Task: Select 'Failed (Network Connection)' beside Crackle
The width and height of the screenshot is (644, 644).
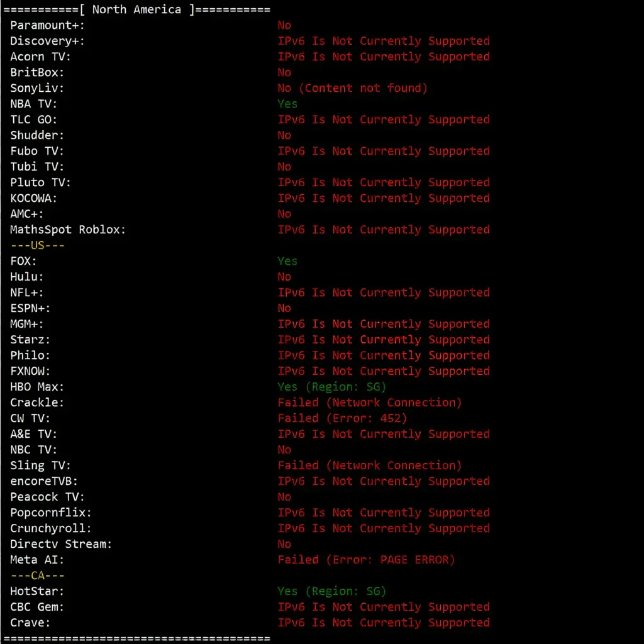Action: pos(370,402)
